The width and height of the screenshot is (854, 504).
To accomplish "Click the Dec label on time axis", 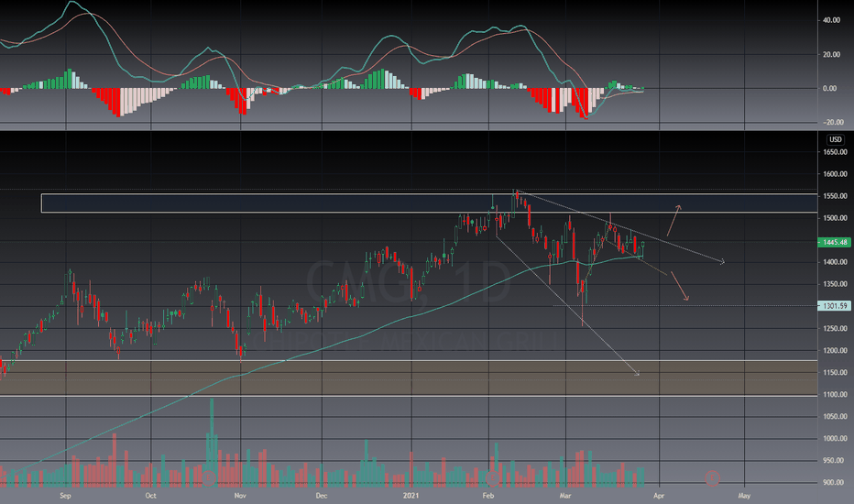I will tap(322, 496).
